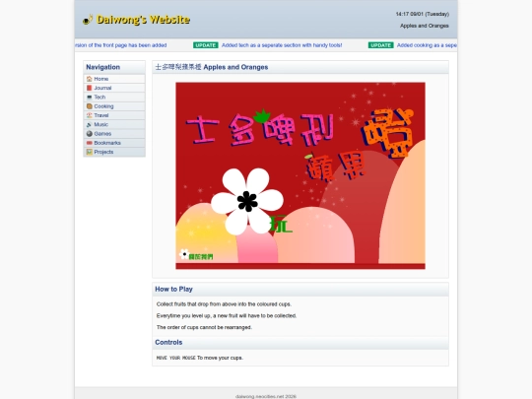532x399 pixels.
Task: Click 'Apples and Oranges' text in header
Action: tap(425, 26)
